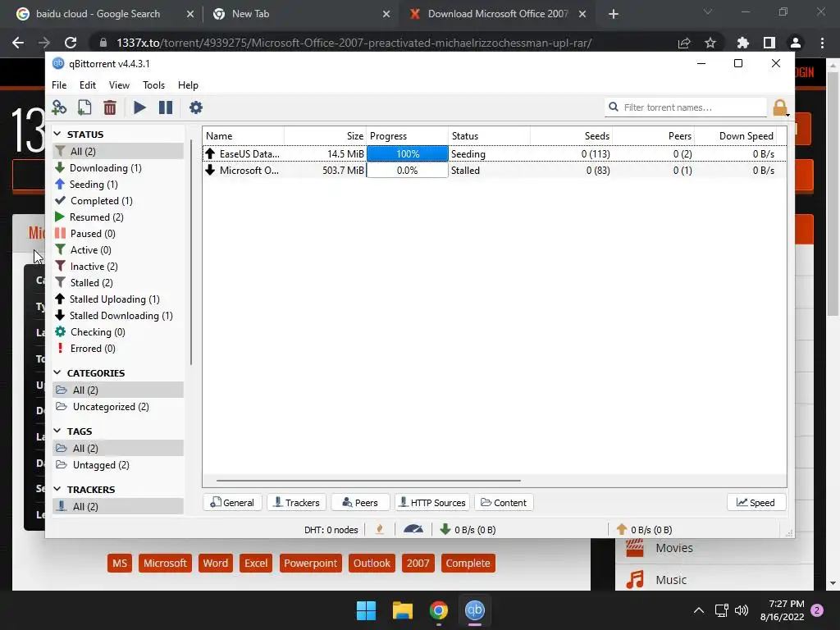The height and width of the screenshot is (630, 840).
Task: Collapse the STATUS section
Action: (x=57, y=134)
